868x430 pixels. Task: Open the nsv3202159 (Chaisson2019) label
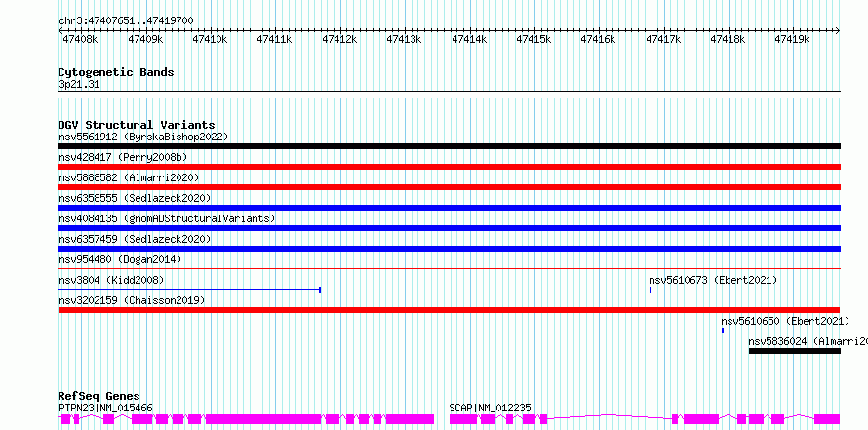click(132, 300)
